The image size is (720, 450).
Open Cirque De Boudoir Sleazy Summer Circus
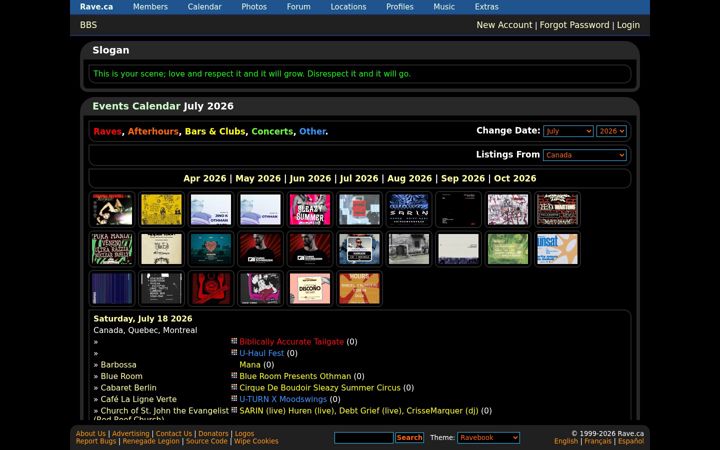click(x=320, y=388)
